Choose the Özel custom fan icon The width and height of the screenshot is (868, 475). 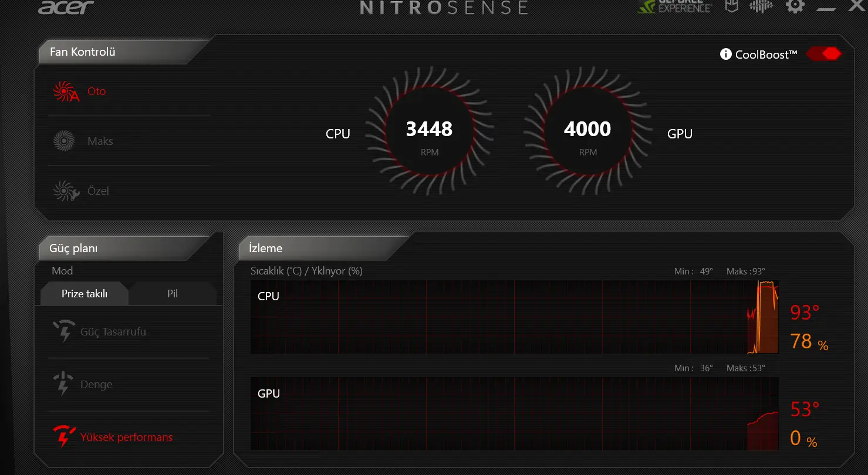(66, 191)
